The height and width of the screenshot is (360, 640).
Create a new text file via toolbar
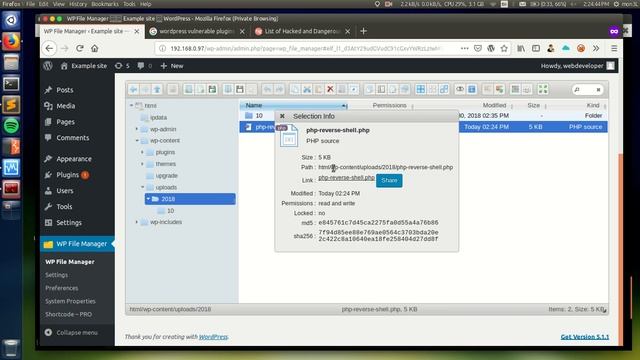(x=200, y=89)
